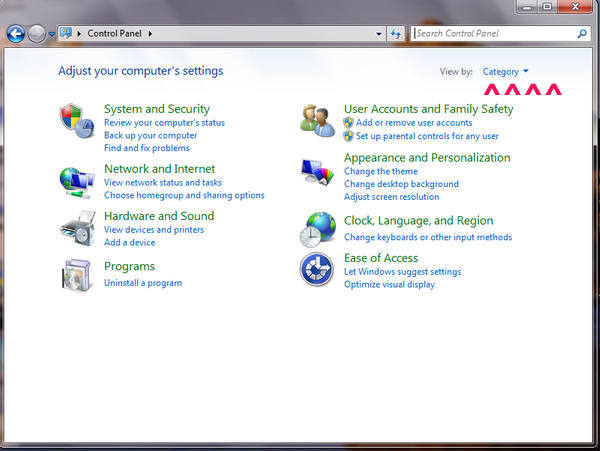Screen dimensions: 600x451
Task: Click Review your computer's status
Action: 165,123
